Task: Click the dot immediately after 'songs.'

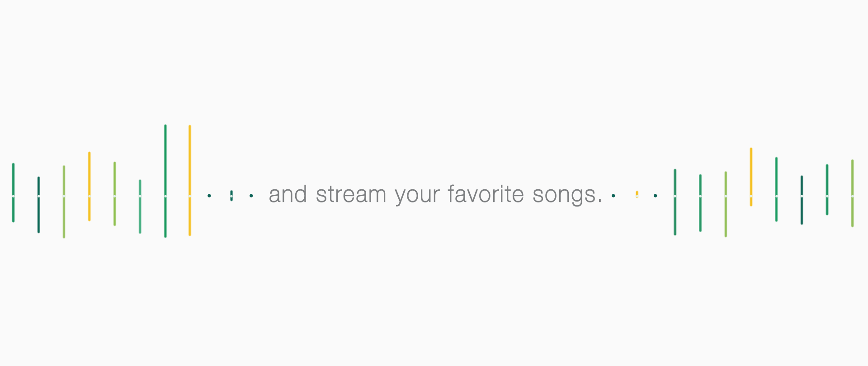Action: click(613, 196)
